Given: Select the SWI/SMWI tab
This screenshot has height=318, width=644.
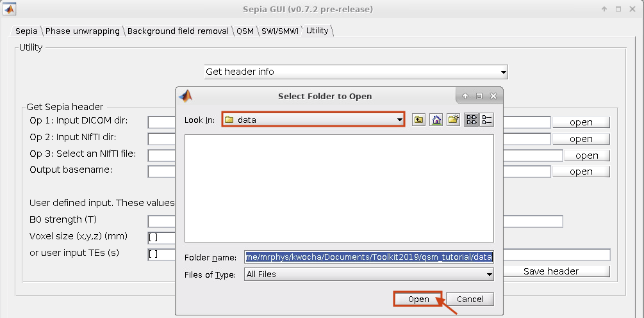Looking at the screenshot, I should tap(279, 31).
